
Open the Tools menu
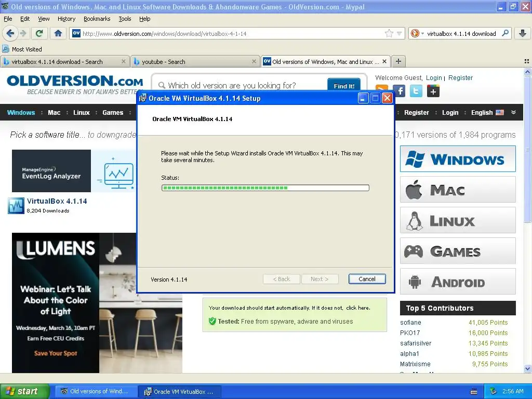pyautogui.click(x=125, y=19)
